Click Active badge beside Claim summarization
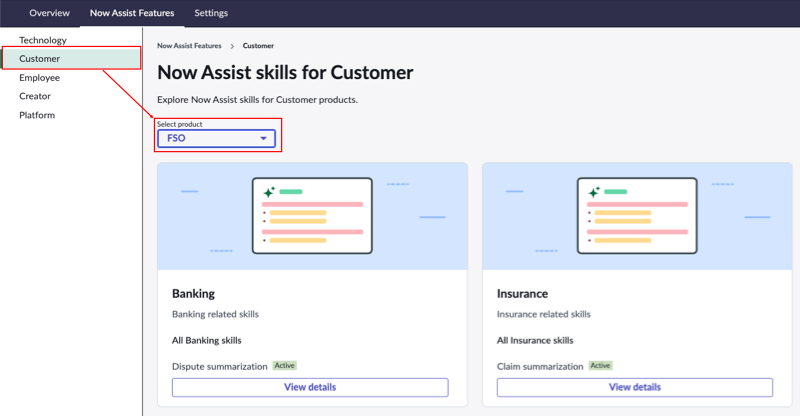800x416 pixels. pos(601,365)
